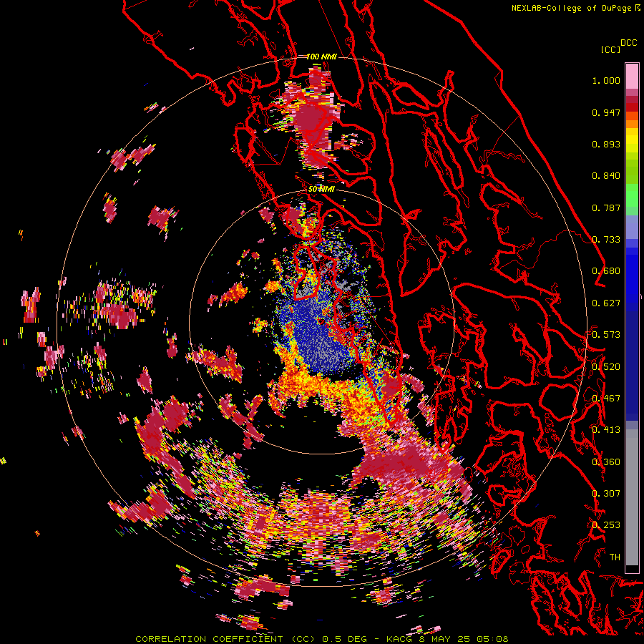Click the 0.947 legend value
This screenshot has width=644, height=644.
tap(606, 112)
